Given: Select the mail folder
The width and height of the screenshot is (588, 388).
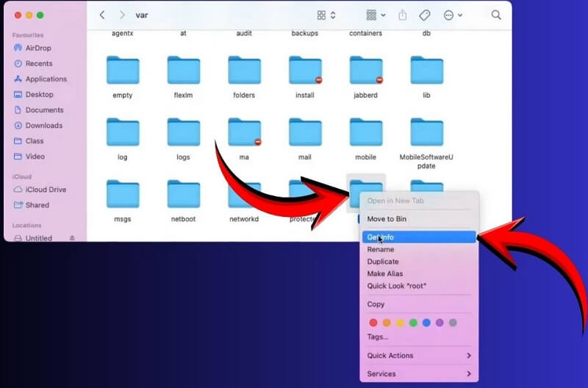Looking at the screenshot, I should click(305, 132).
